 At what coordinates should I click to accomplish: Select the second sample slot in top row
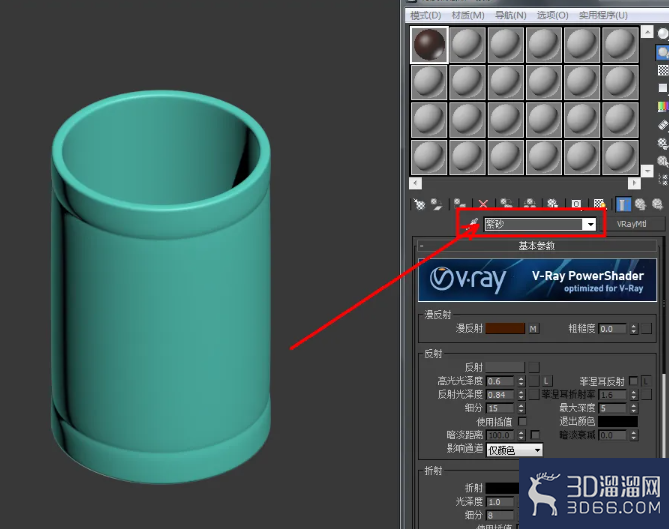coord(468,45)
